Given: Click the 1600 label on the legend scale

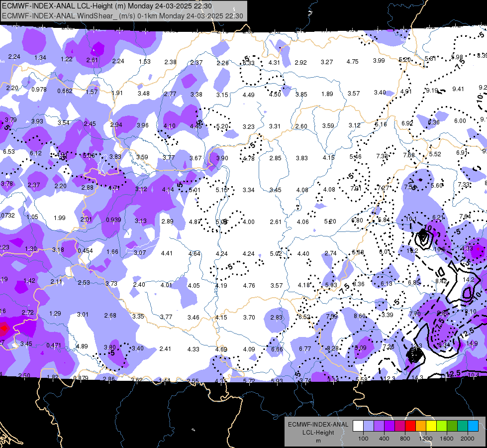Looking at the screenshot, I should point(446,439).
